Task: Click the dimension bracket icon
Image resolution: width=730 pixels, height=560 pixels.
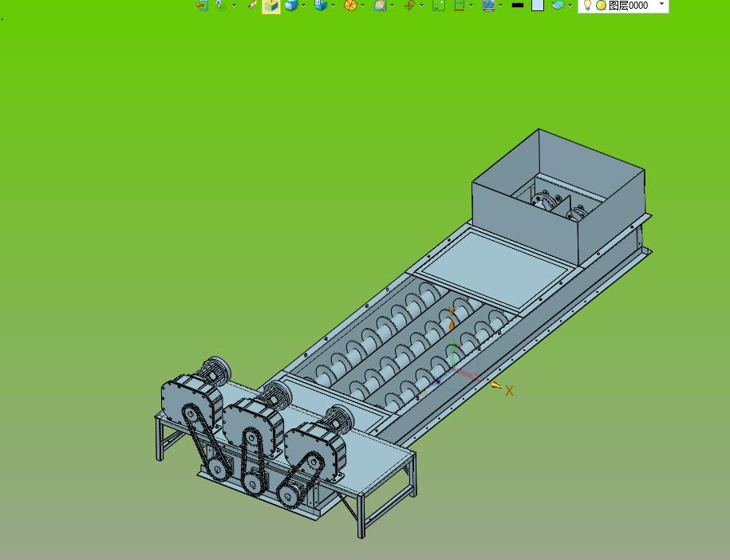Action: [459, 5]
